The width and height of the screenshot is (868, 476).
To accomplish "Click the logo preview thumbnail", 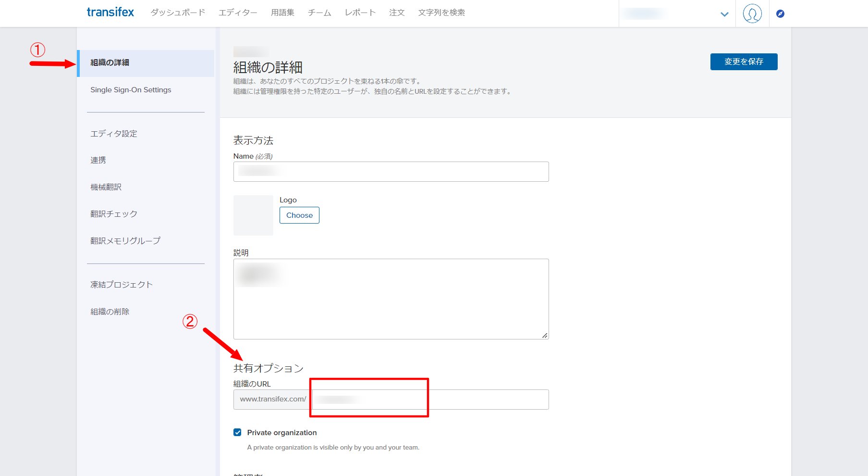I will (x=253, y=215).
